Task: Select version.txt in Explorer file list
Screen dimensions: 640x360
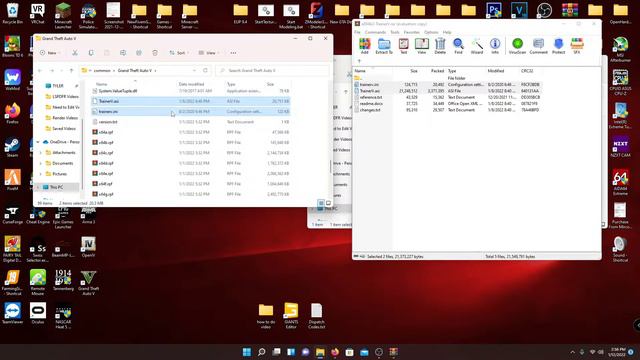Action: [x=191, y=122]
